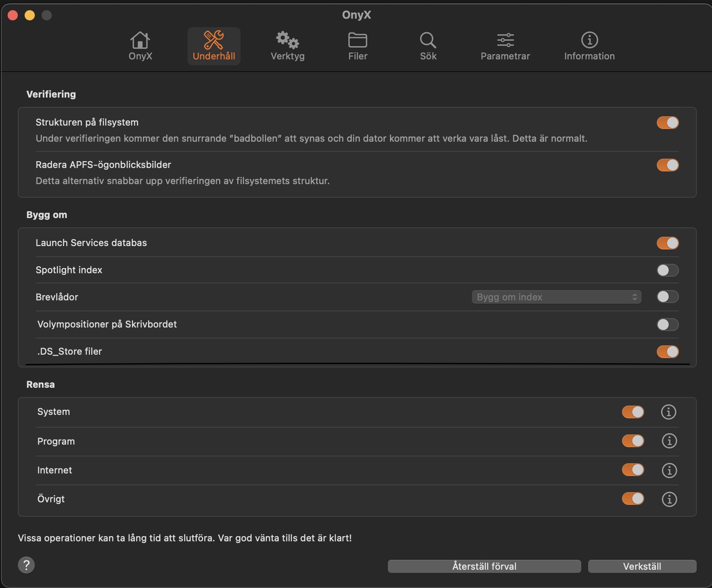
Task: Click the Bygg om section heading
Action: (x=47, y=215)
